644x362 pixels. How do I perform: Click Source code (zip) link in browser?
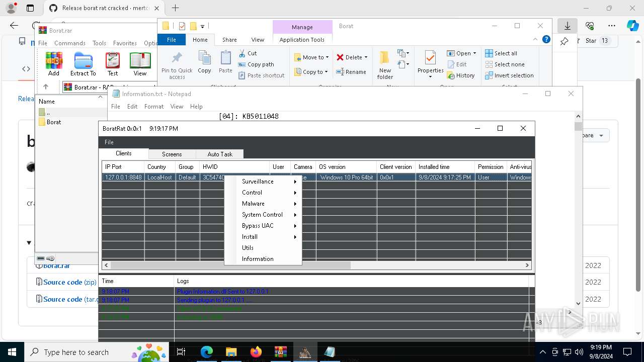(69, 282)
